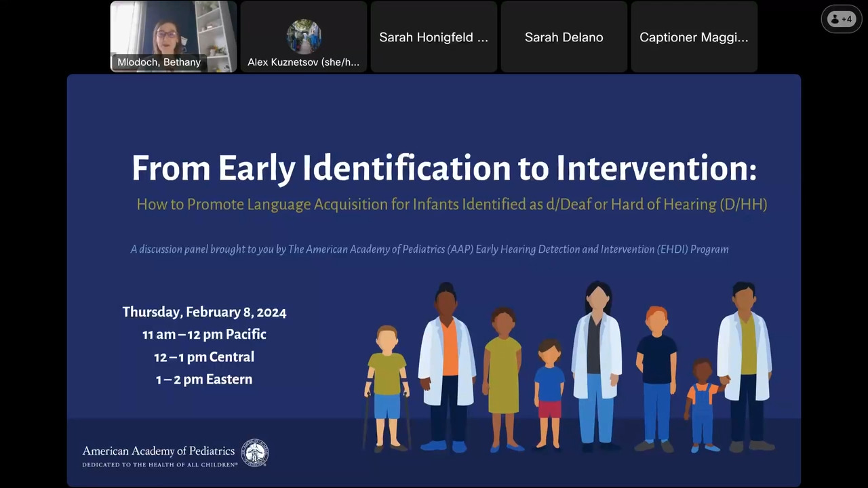
Task: Click the slide title "From Early Identification to Intervention"
Action: click(443, 168)
